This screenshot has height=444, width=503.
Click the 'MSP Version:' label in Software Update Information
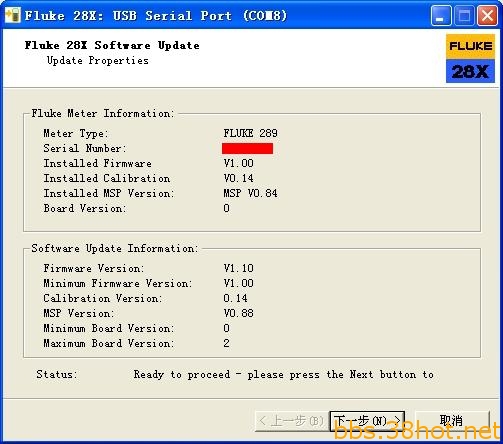pyautogui.click(x=79, y=313)
